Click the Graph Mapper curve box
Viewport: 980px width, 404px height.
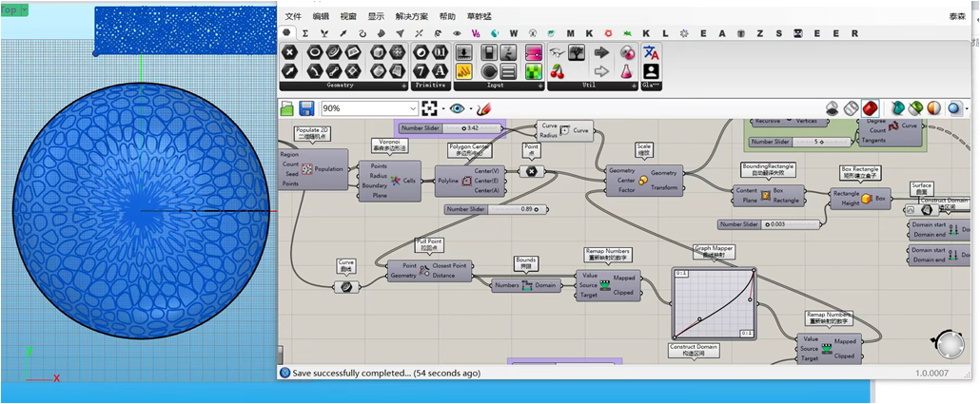713,302
